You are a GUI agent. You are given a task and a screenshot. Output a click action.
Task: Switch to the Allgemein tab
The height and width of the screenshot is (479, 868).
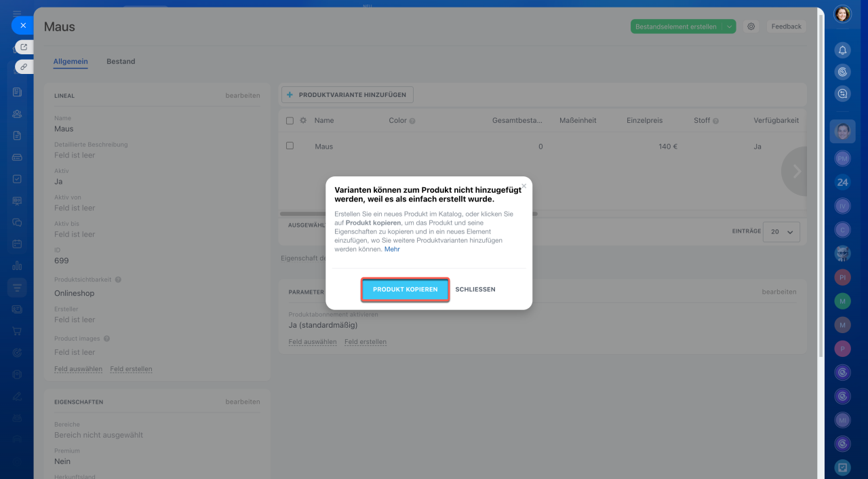click(71, 61)
